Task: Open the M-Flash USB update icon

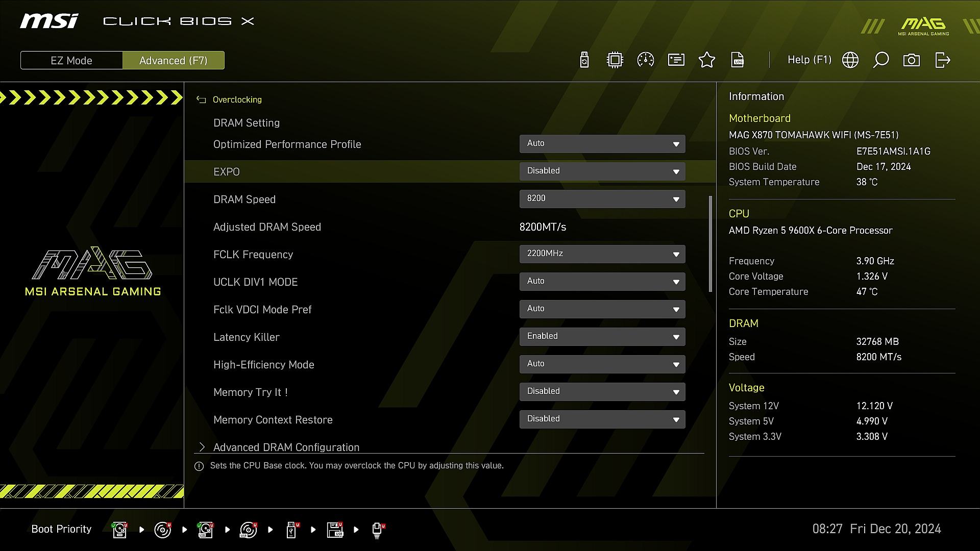Action: point(584,60)
